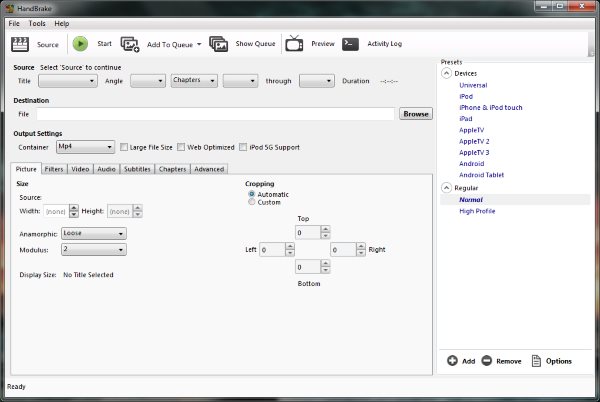Image resolution: width=600 pixels, height=402 pixels.
Task: Select the High Profile preset
Action: [477, 211]
